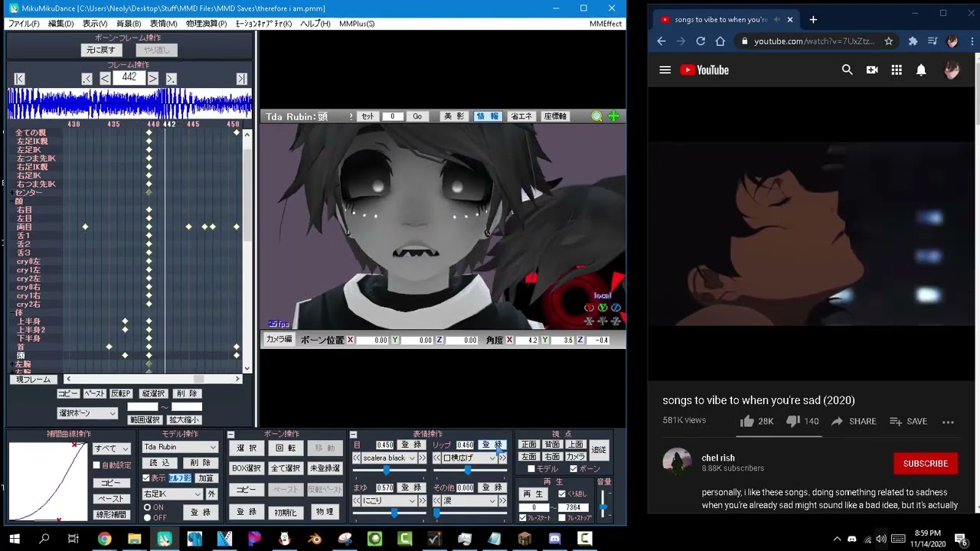
Task: Open にこり eyebrow morph dropdown
Action: click(x=390, y=501)
